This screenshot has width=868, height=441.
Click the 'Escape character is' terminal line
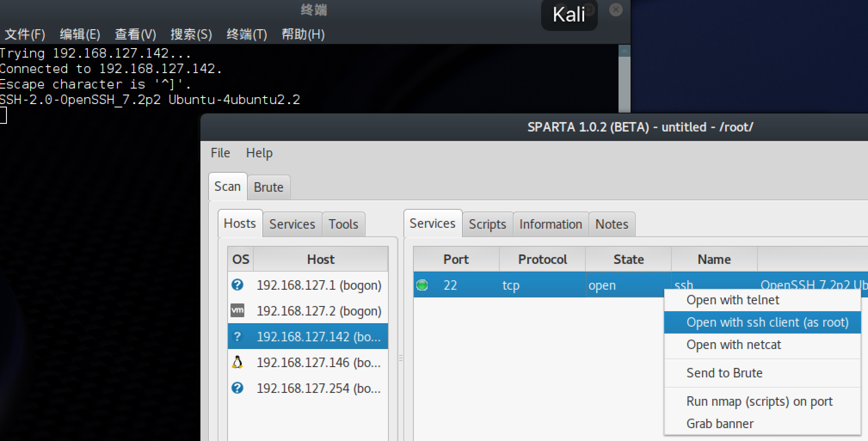[x=95, y=84]
